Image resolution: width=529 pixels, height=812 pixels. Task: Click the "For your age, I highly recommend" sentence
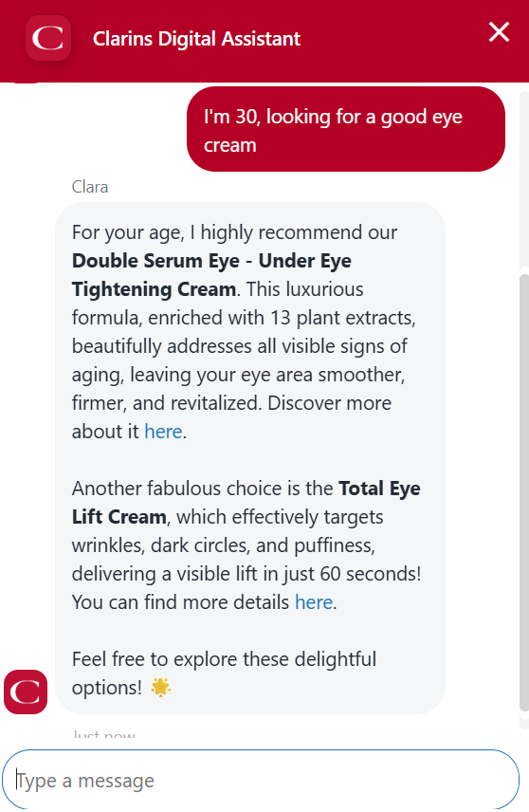[x=234, y=232]
